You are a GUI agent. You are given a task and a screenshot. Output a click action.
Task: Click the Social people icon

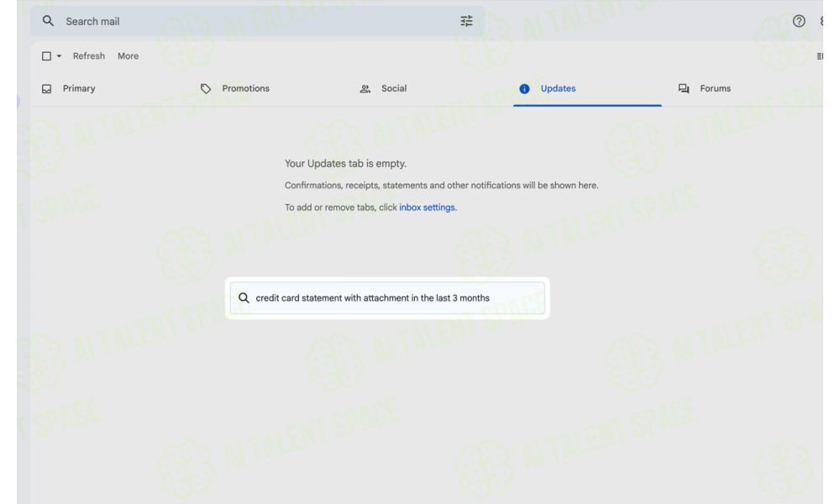click(365, 88)
